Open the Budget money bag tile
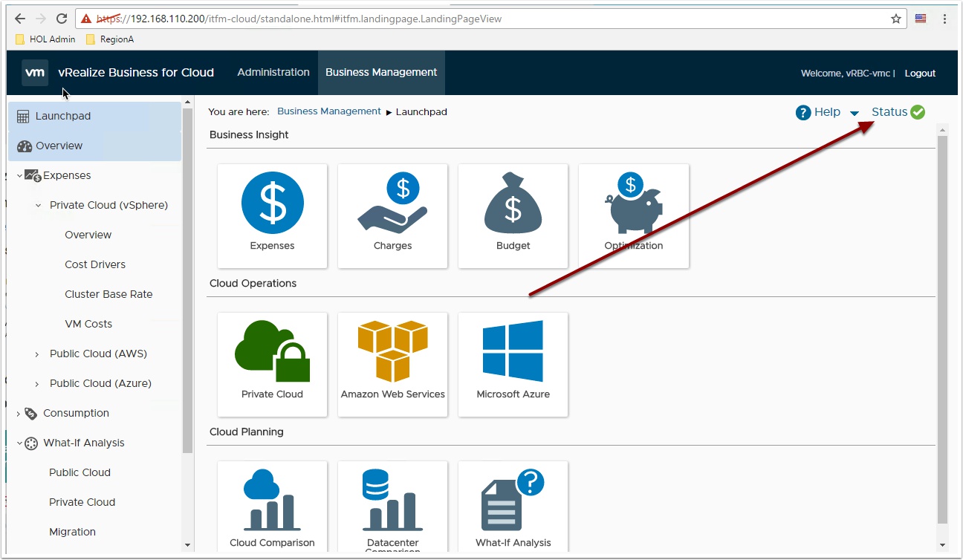The width and height of the screenshot is (963, 560). coord(513,216)
